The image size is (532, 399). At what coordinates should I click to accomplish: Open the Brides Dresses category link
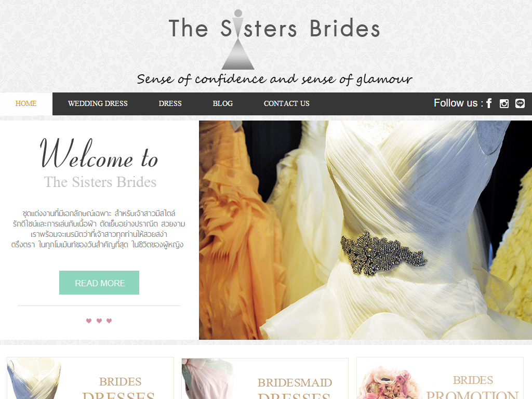(x=119, y=388)
